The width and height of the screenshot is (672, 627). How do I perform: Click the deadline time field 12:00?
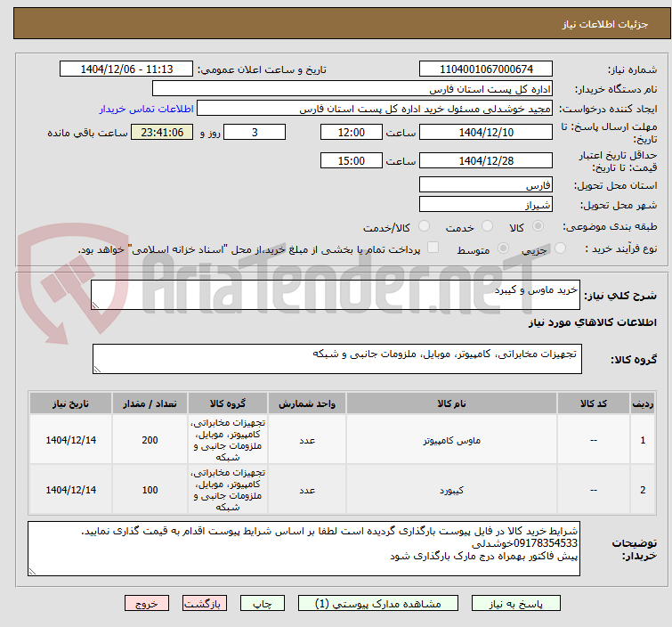[x=352, y=132]
